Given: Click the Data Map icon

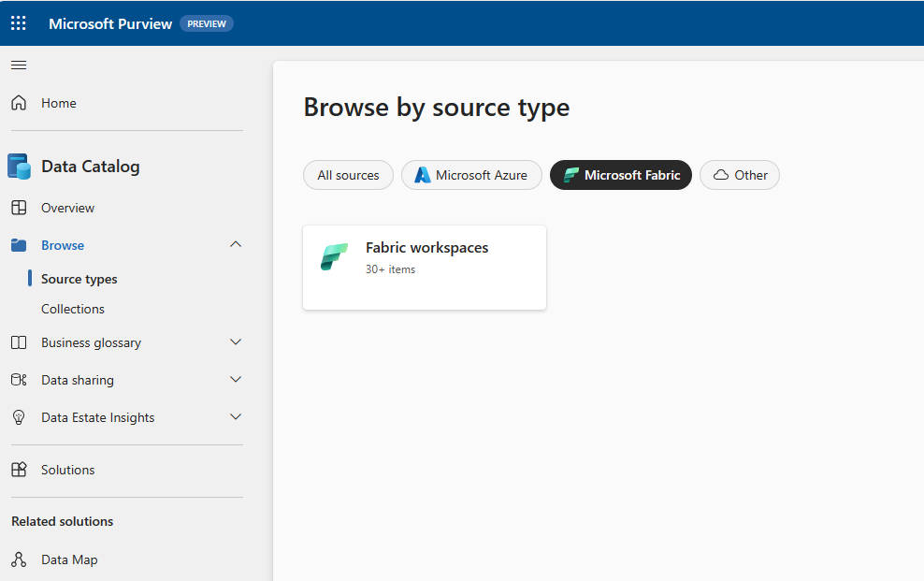Looking at the screenshot, I should [19, 559].
